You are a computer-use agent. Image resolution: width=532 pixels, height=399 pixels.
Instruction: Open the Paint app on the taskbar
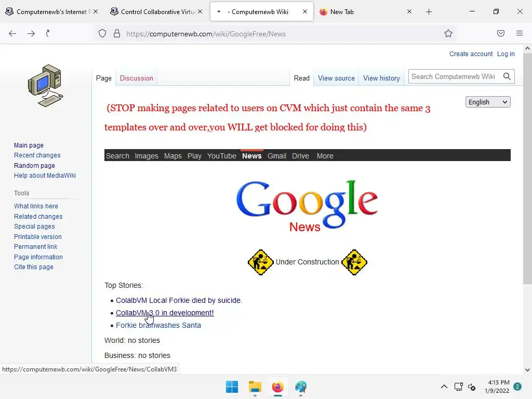click(301, 387)
